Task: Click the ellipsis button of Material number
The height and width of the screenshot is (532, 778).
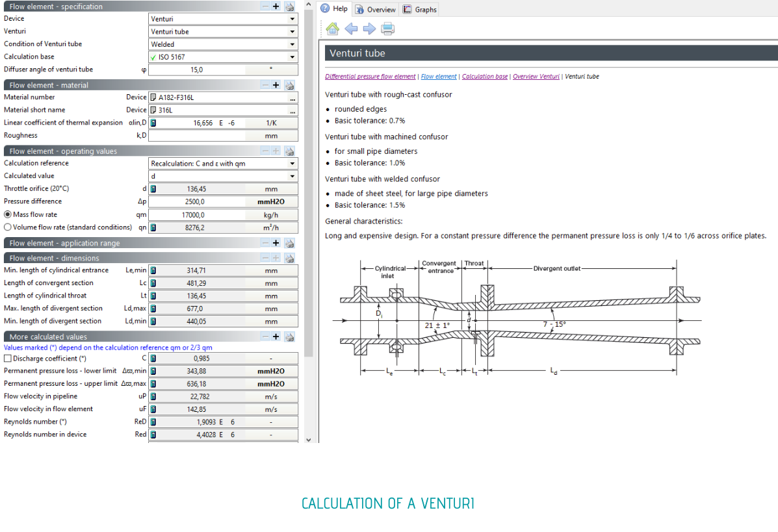Action: click(292, 97)
